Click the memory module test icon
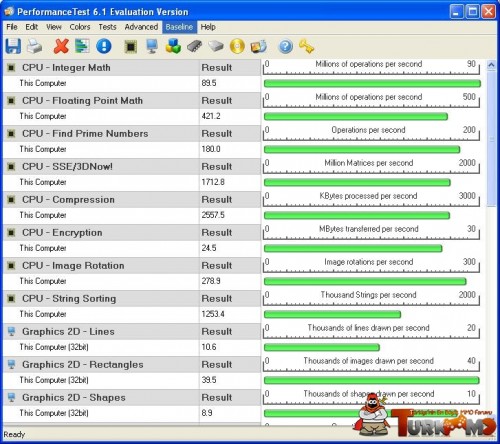This screenshot has height=444, width=500. [194, 46]
